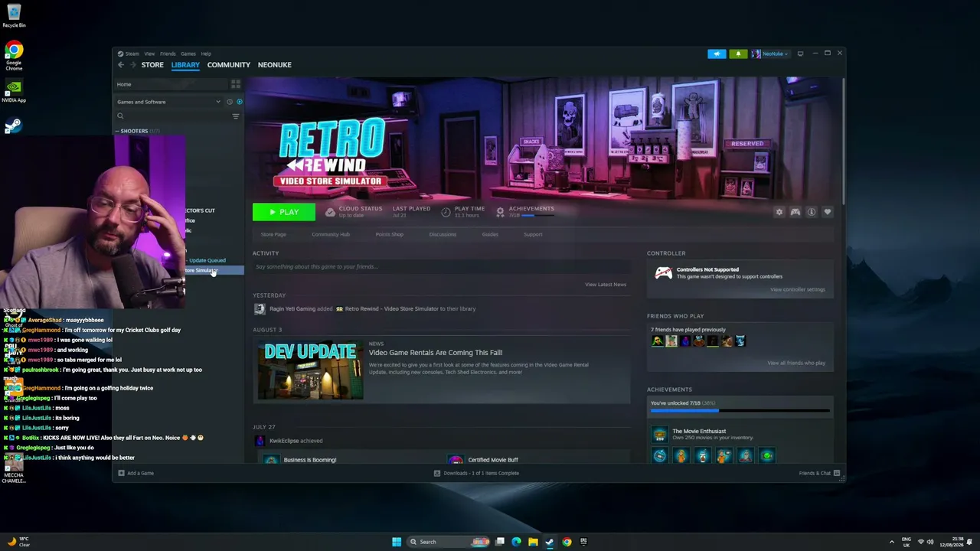This screenshot has height=551, width=980.
Task: Switch to the STORE tab
Action: coord(152,65)
